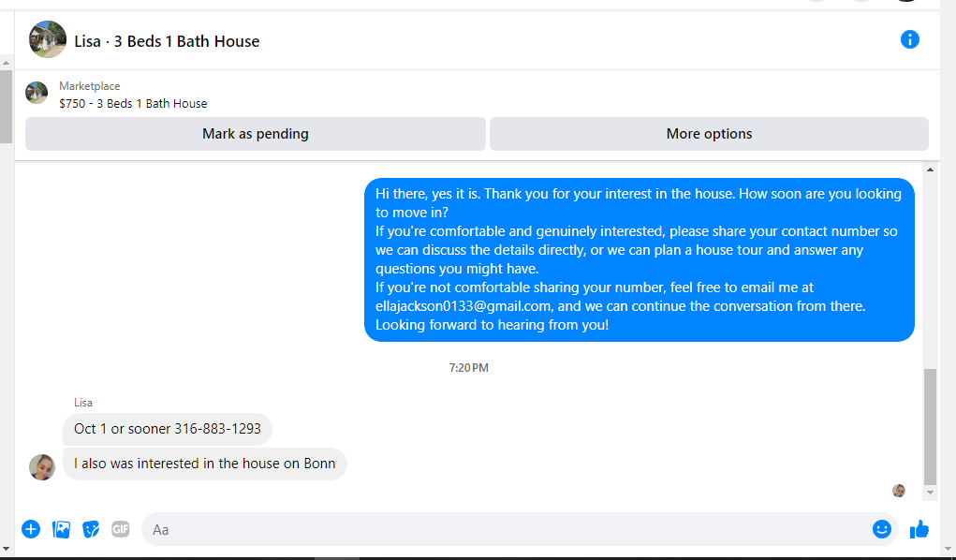Click Marketplace listing thumbnail

click(x=37, y=93)
